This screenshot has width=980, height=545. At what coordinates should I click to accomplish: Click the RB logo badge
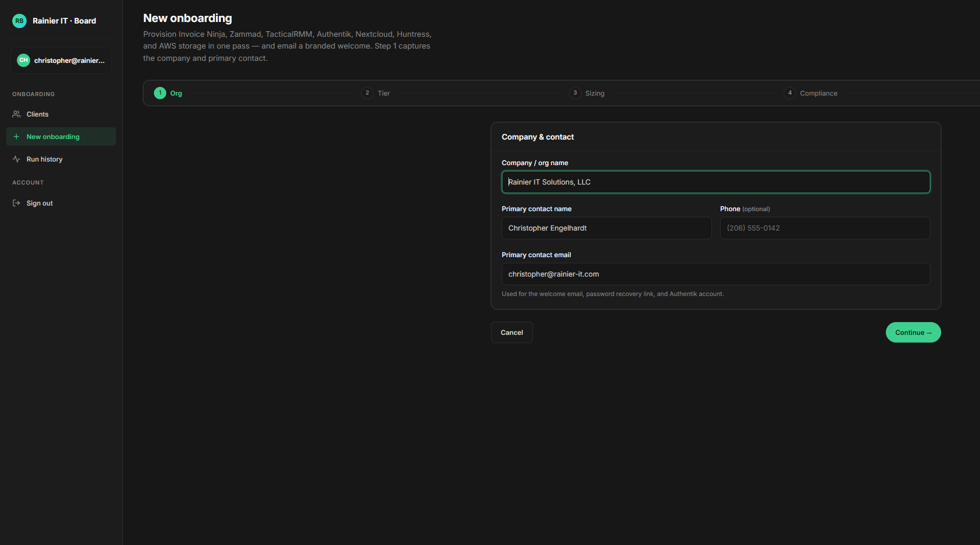[19, 21]
